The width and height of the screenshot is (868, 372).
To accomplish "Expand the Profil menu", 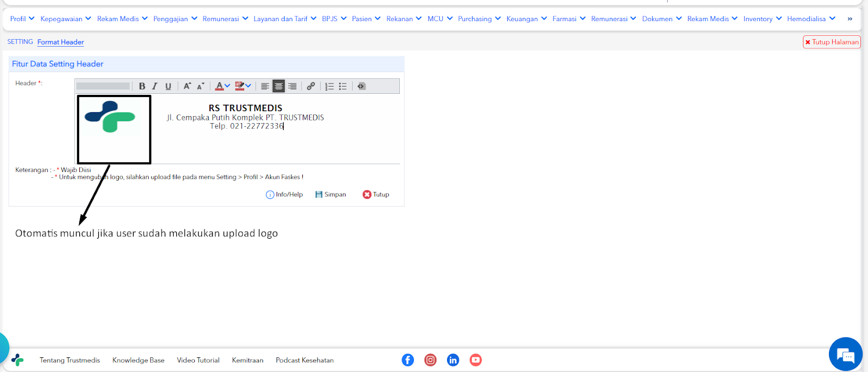I will (x=22, y=18).
